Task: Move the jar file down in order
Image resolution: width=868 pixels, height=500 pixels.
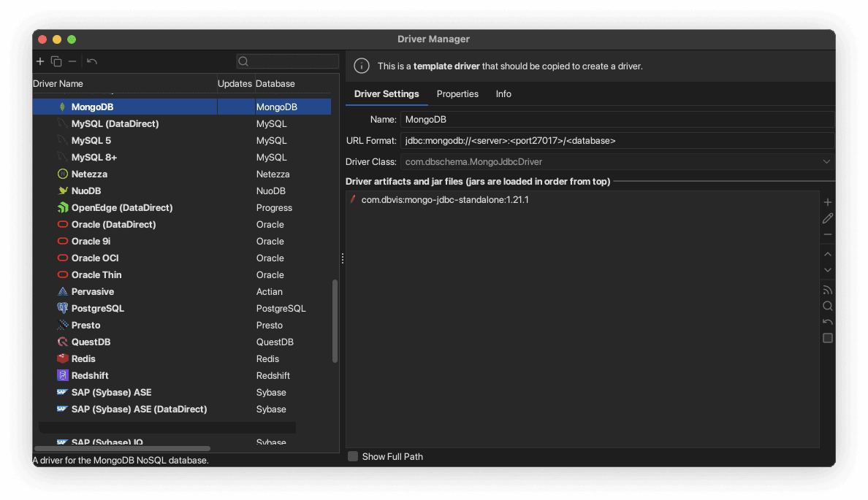Action: pos(827,270)
